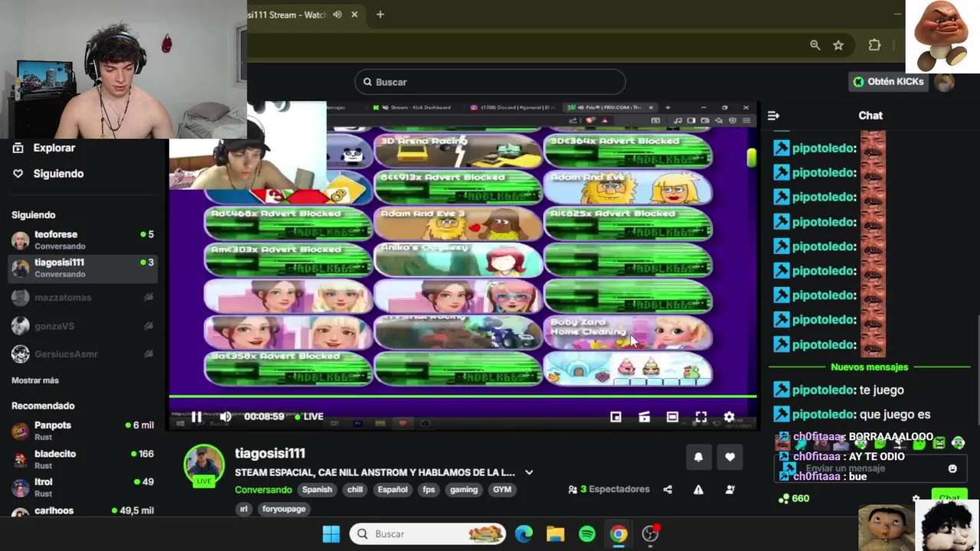Toggle theater mode in the player
The width and height of the screenshot is (980, 551).
(x=672, y=416)
